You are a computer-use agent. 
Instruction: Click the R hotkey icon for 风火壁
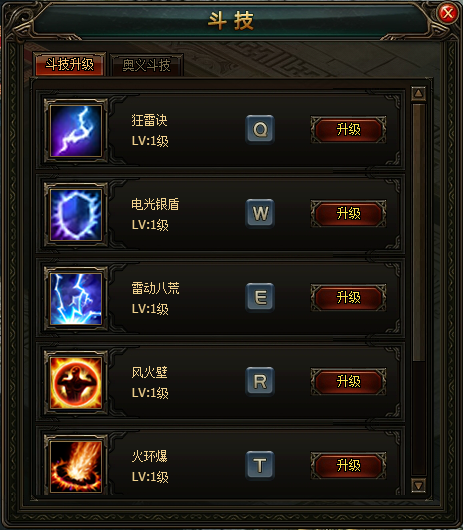(260, 381)
